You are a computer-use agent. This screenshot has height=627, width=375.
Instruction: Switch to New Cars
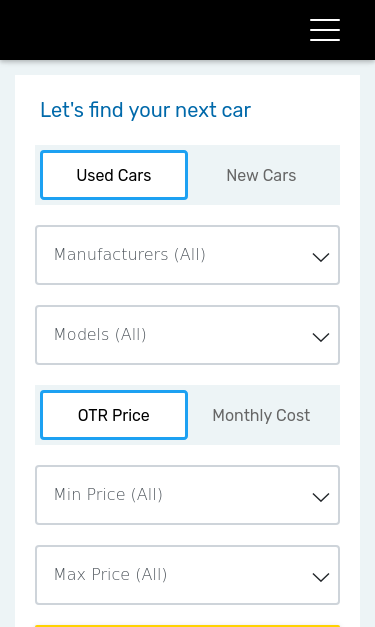click(261, 175)
